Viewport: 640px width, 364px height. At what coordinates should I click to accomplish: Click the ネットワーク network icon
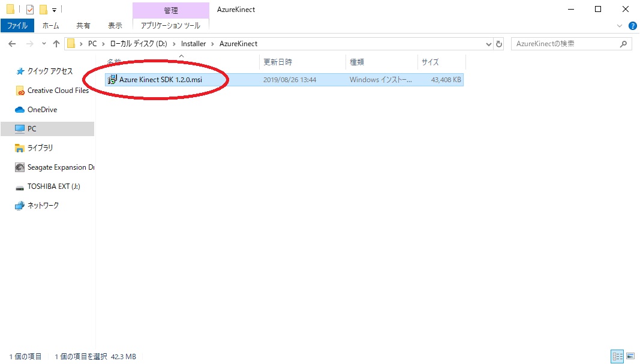[20, 206]
